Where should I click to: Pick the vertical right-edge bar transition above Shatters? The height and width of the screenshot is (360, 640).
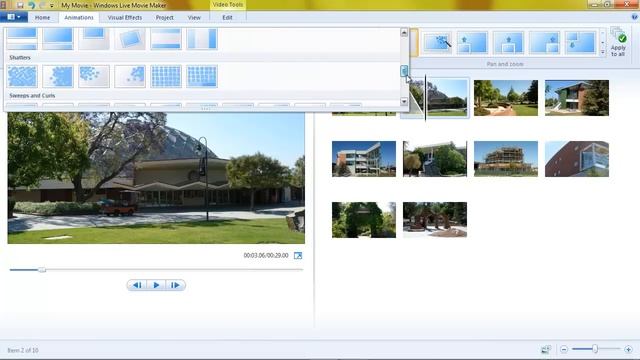202,39
